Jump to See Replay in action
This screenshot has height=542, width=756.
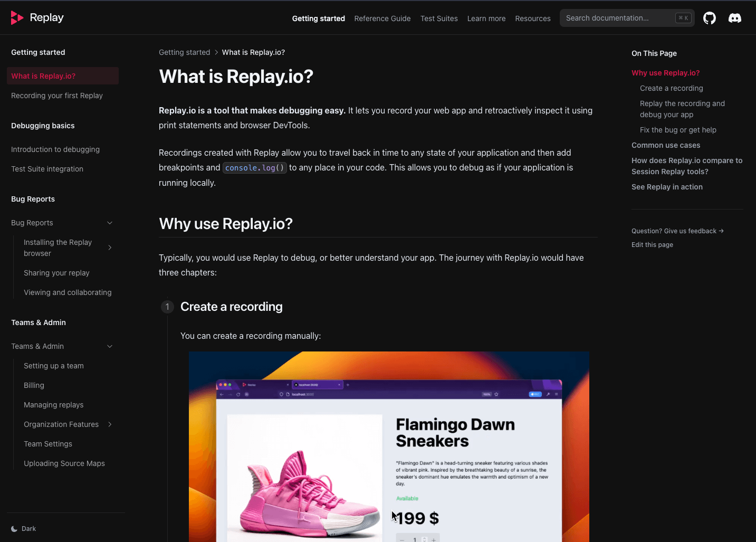pyautogui.click(x=667, y=187)
